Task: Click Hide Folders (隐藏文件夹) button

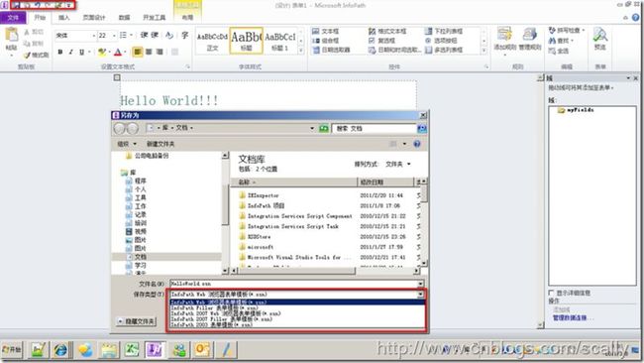Action: 137,321
